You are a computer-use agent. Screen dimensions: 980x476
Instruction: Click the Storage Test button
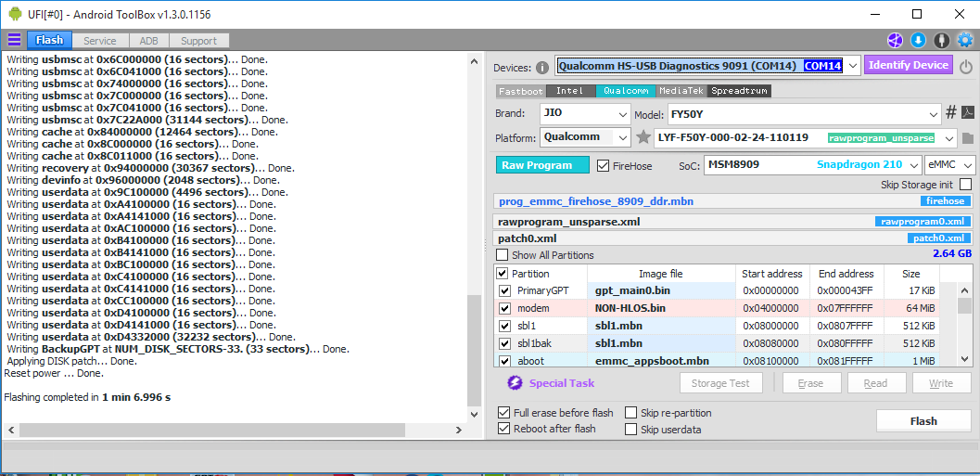coord(722,383)
